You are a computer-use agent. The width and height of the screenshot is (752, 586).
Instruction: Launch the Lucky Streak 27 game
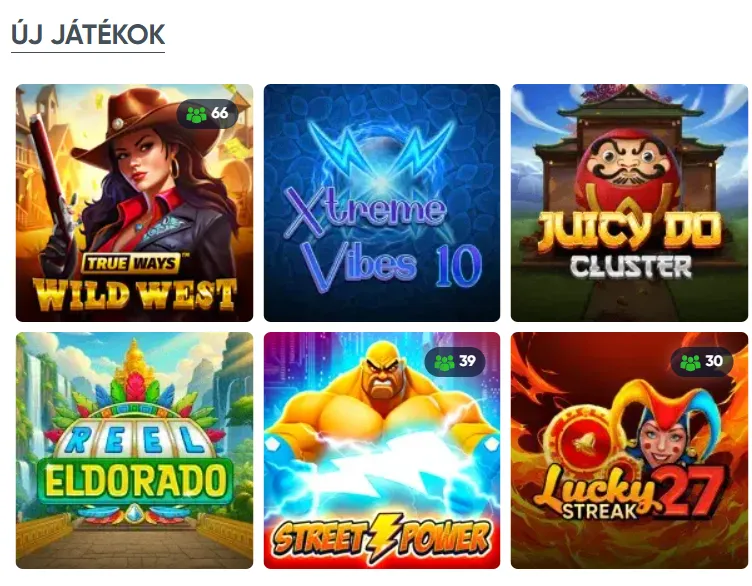coord(629,450)
